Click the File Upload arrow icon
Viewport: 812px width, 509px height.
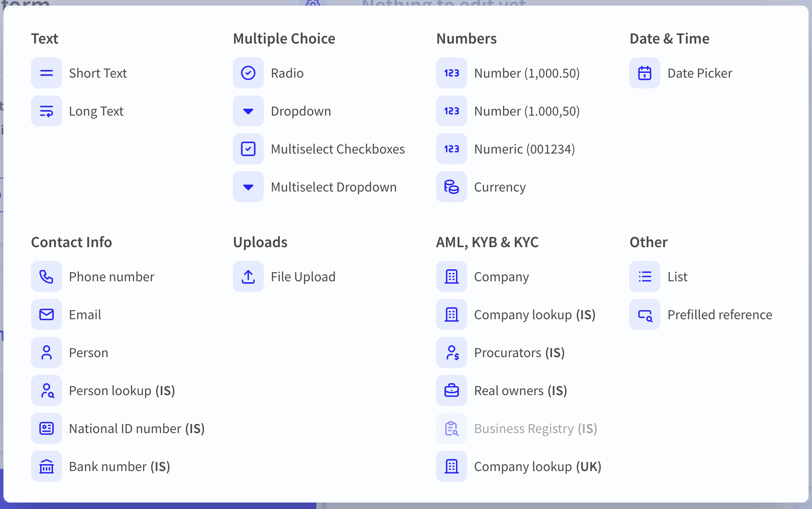tap(248, 276)
